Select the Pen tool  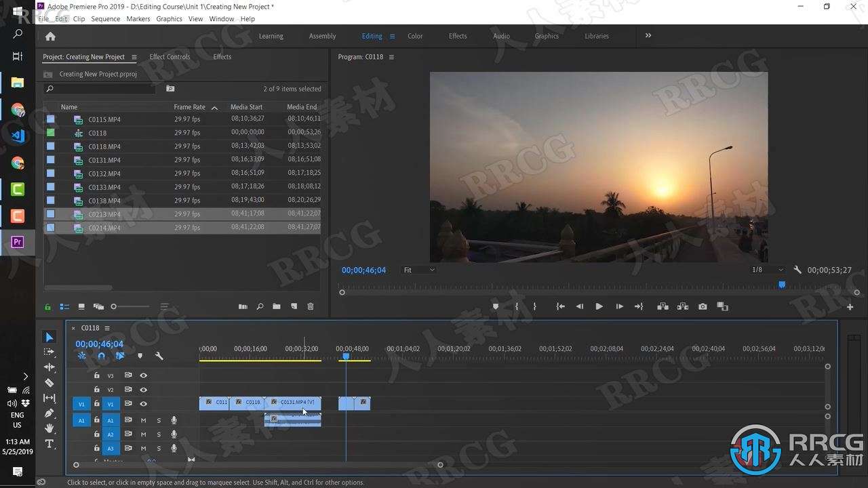point(50,413)
